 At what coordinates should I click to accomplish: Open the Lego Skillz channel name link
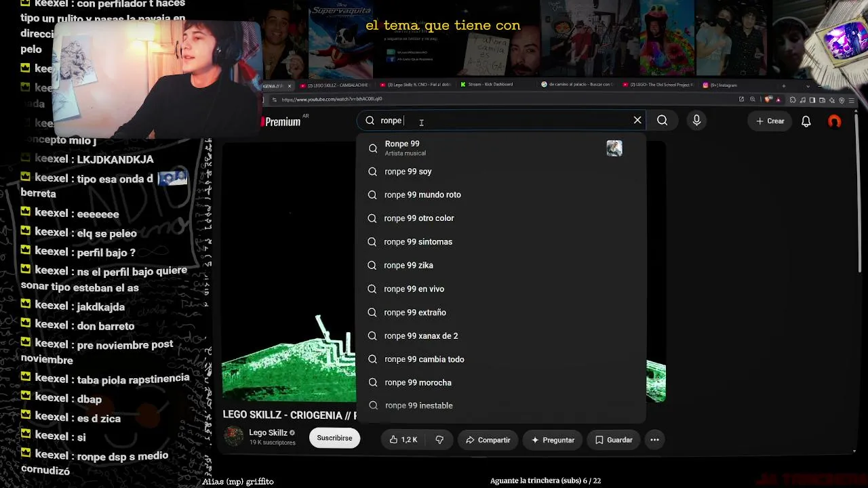(x=268, y=432)
